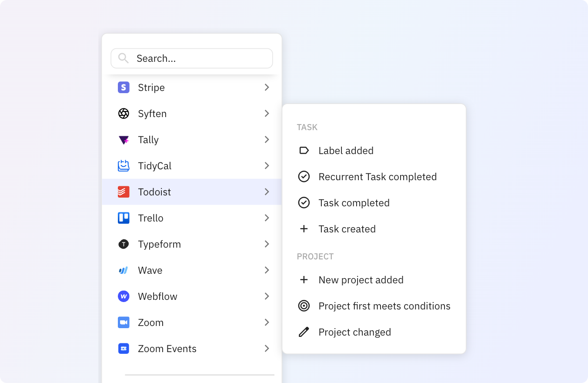Pick the Task created trigger
The height and width of the screenshot is (383, 588).
coord(347,229)
